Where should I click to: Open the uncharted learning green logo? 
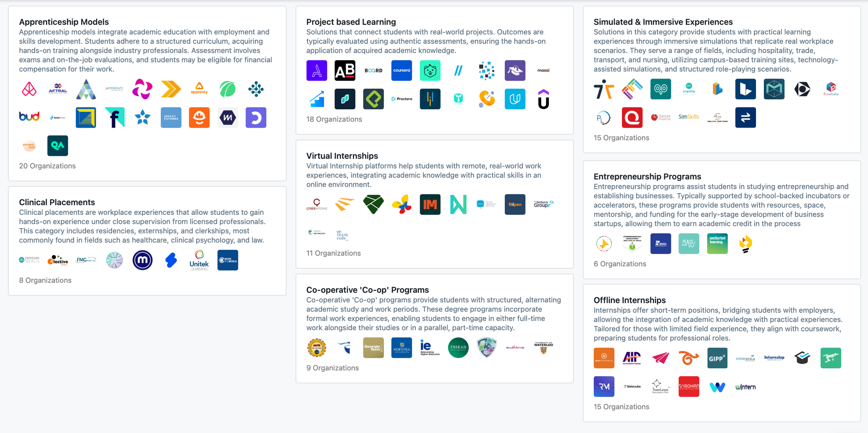pyautogui.click(x=717, y=244)
